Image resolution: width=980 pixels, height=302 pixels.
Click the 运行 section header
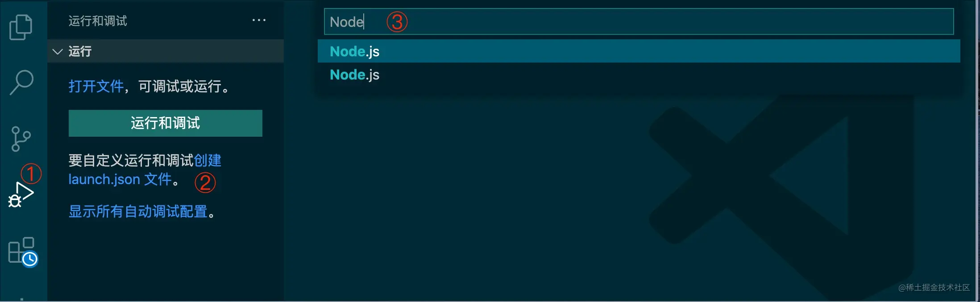pyautogui.click(x=166, y=51)
